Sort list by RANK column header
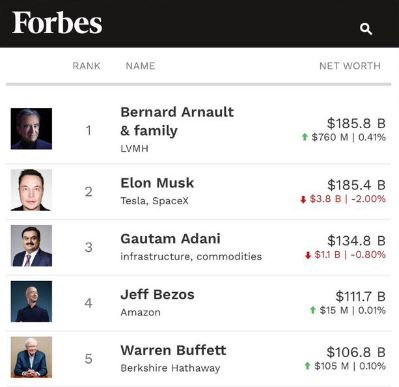Screen dimensions: 399x387 point(86,66)
